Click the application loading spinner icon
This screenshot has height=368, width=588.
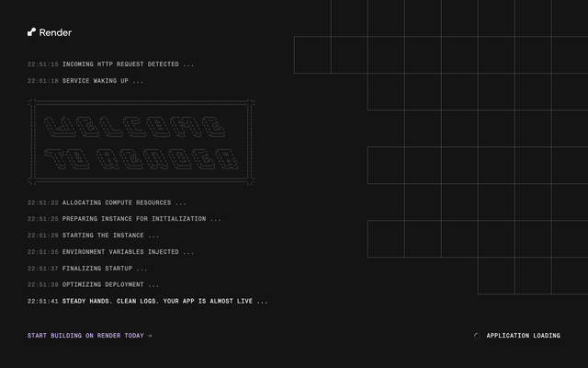coord(477,336)
